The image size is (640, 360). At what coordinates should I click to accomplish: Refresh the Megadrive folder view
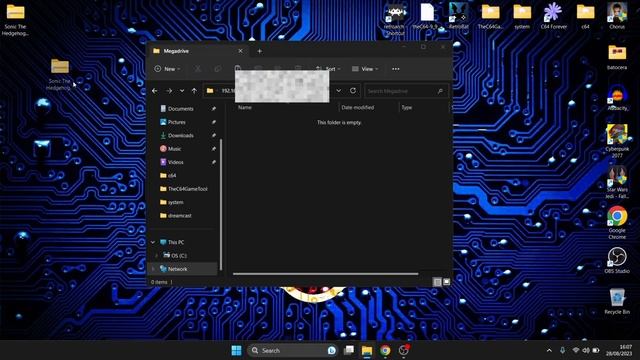pos(353,91)
